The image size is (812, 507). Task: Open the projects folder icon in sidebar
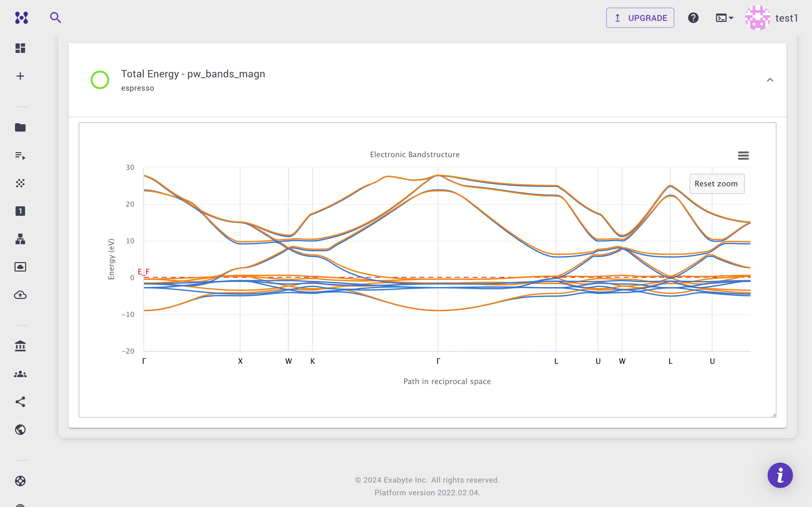(21, 127)
